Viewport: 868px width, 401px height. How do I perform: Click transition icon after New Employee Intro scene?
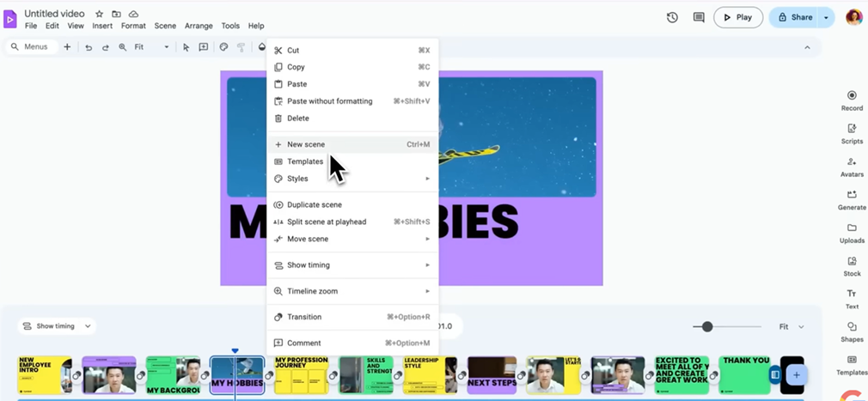(76, 375)
